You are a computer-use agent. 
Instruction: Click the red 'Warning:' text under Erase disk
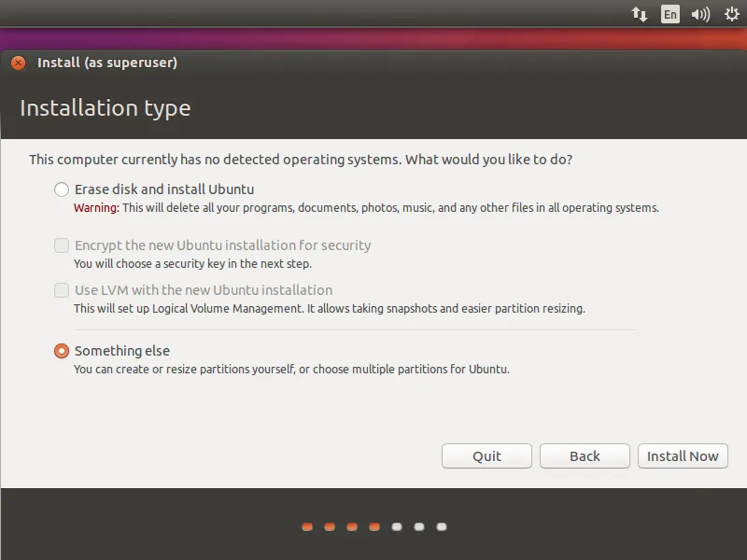pyautogui.click(x=96, y=208)
